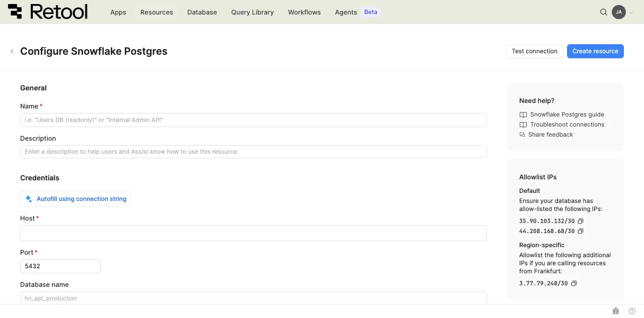Click the Create resource button
This screenshot has width=644, height=318.
(595, 51)
